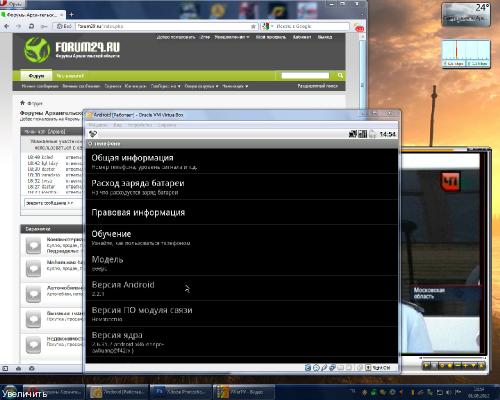Open Обучение tutorial entry
500x400 pixels.
point(242,237)
